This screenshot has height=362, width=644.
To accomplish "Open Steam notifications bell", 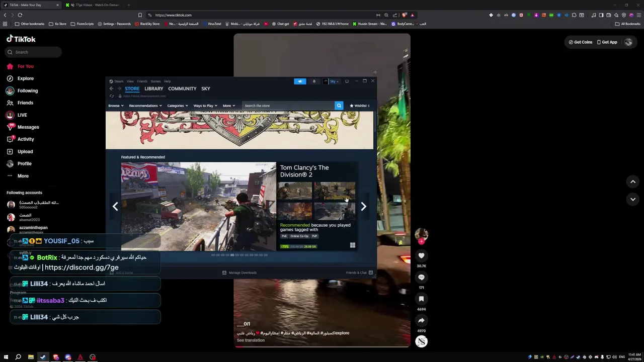I will [314, 81].
